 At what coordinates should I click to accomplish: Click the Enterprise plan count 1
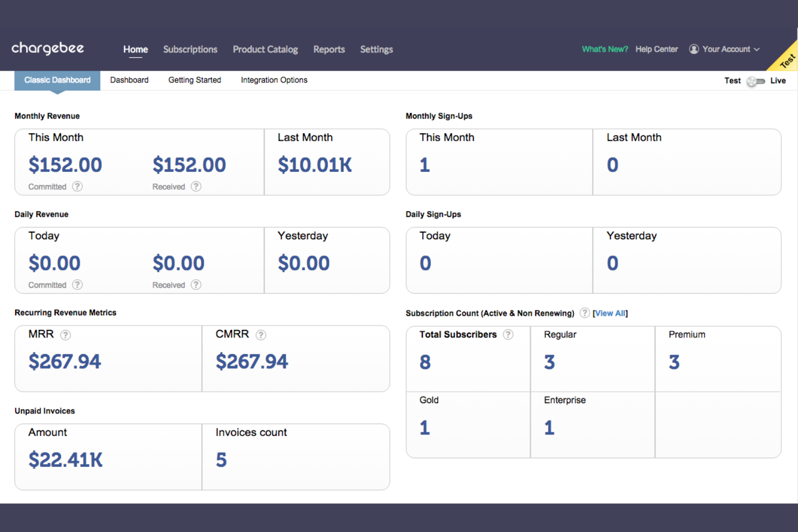pyautogui.click(x=549, y=428)
